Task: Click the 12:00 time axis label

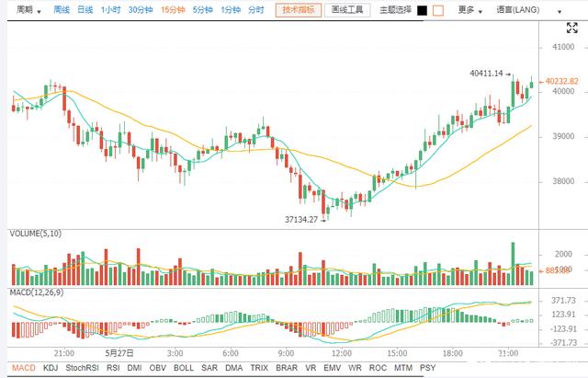Action: (342, 353)
